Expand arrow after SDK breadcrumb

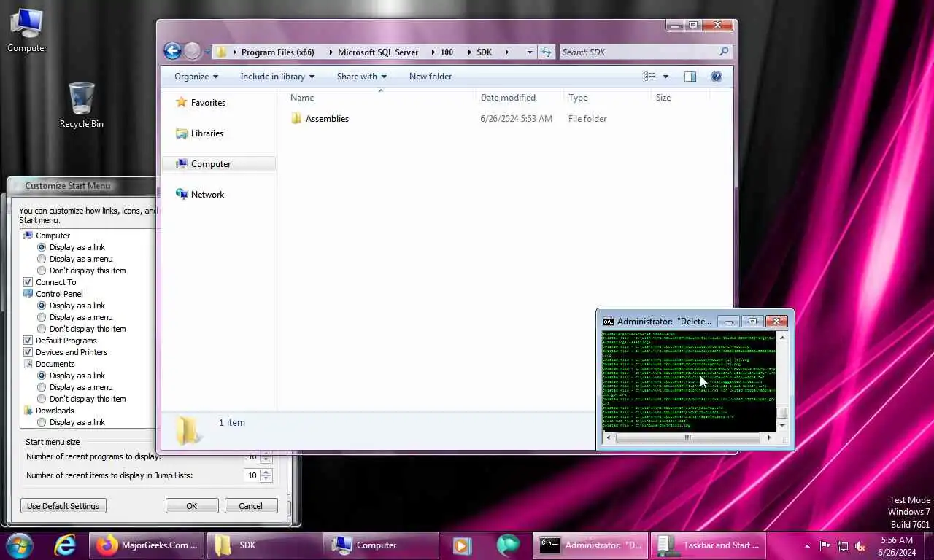[x=506, y=52]
